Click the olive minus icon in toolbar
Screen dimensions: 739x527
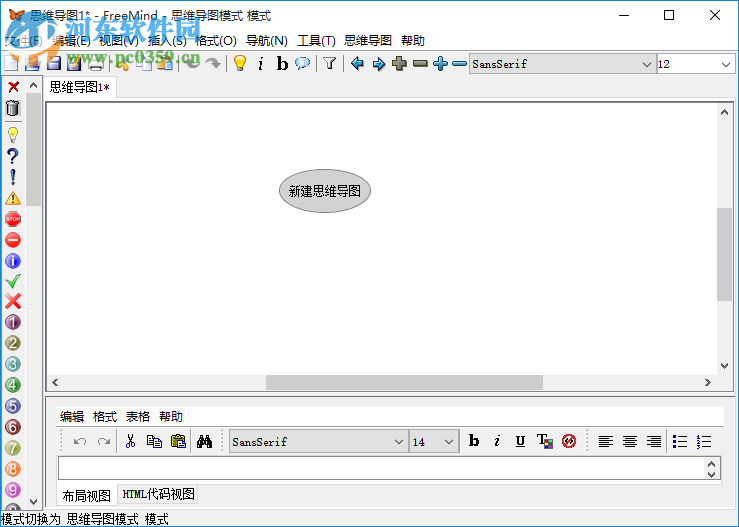pyautogui.click(x=420, y=63)
